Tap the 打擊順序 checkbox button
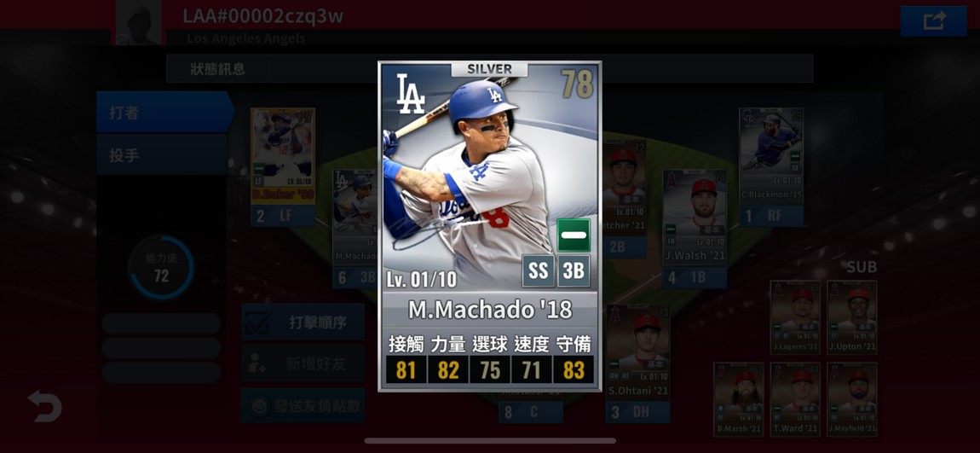This screenshot has height=453, width=980. click(303, 322)
